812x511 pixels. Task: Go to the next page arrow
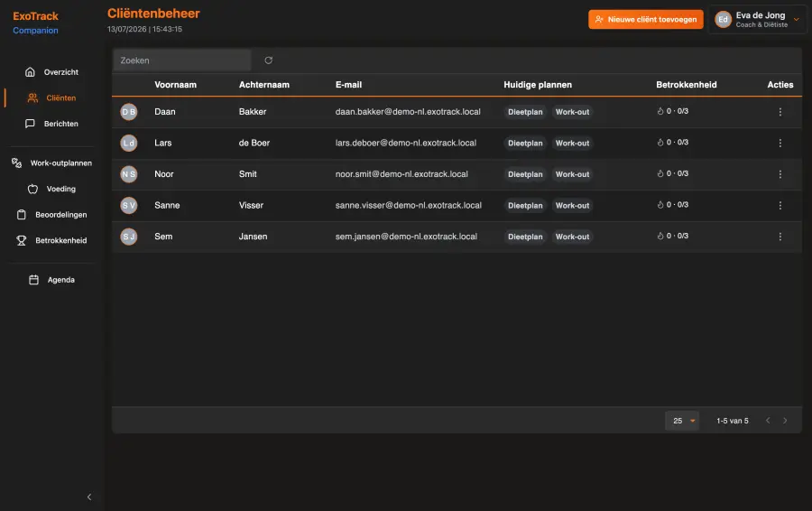[x=785, y=421]
